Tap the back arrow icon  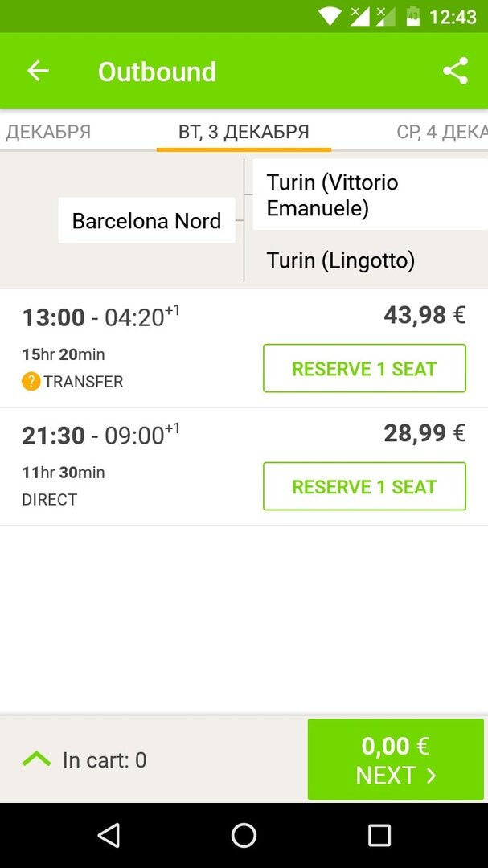[38, 71]
